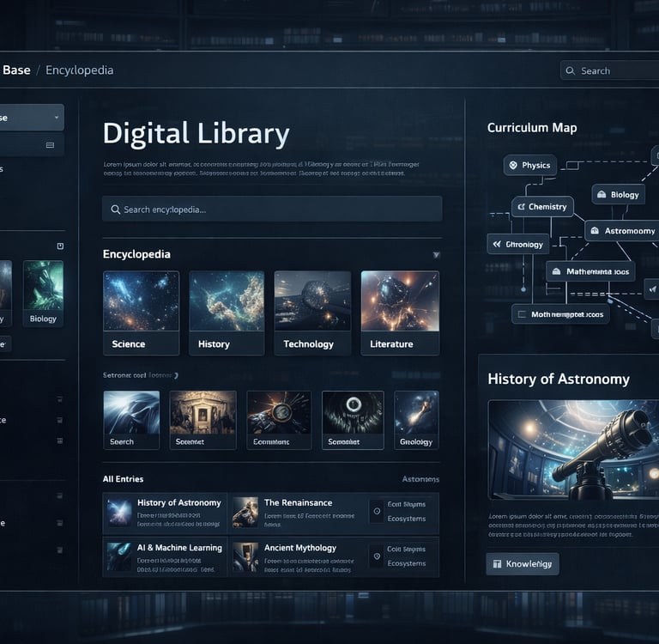Click the Astonoms link beside All Entries

[x=420, y=479]
